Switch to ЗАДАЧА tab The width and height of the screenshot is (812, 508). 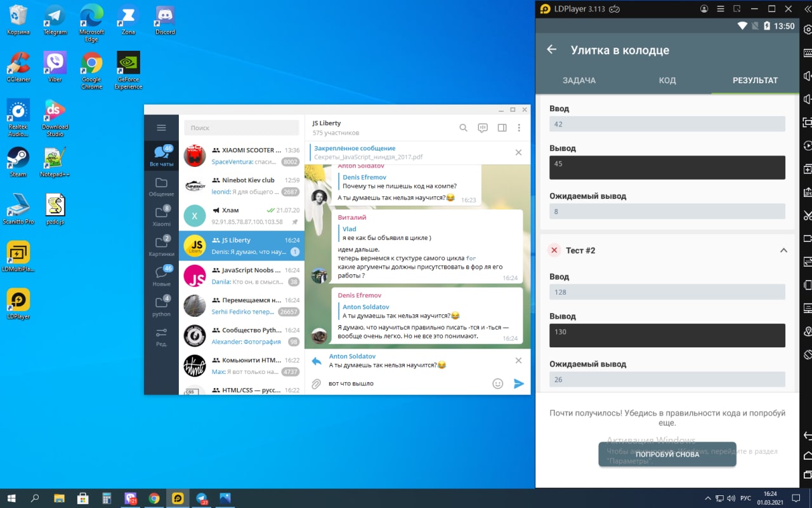click(579, 81)
